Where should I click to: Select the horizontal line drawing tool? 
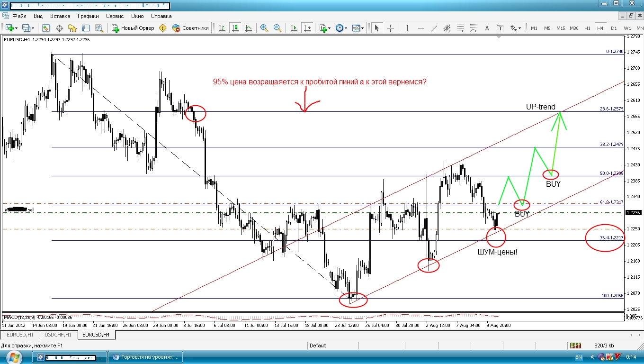tap(421, 28)
